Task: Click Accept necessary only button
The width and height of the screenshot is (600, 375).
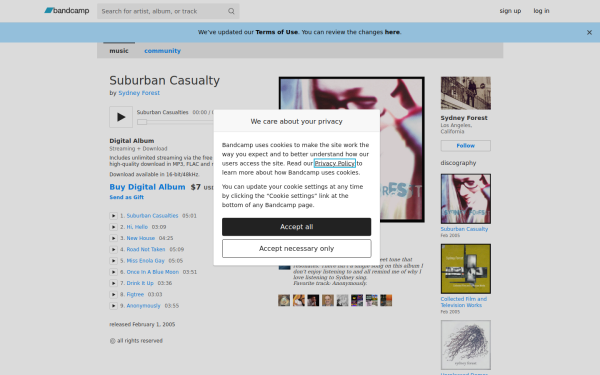Action: [x=297, y=248]
